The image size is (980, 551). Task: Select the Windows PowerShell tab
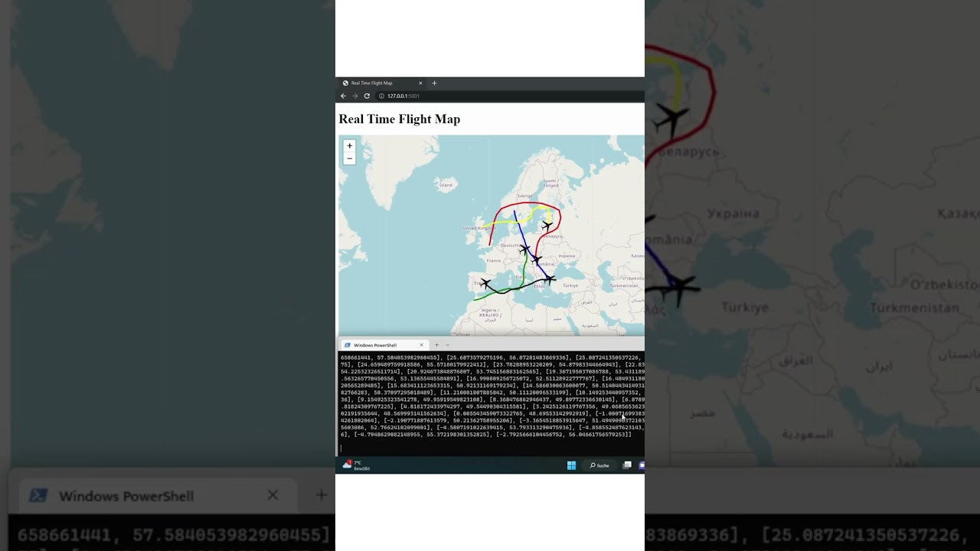(383, 345)
